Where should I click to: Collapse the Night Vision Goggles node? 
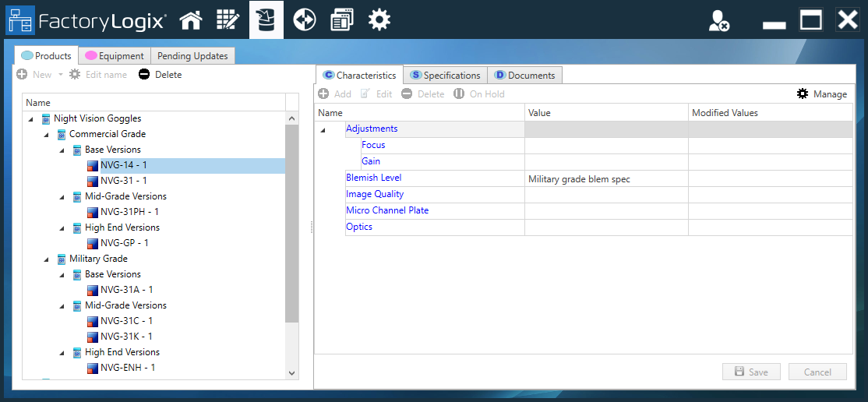pos(30,119)
